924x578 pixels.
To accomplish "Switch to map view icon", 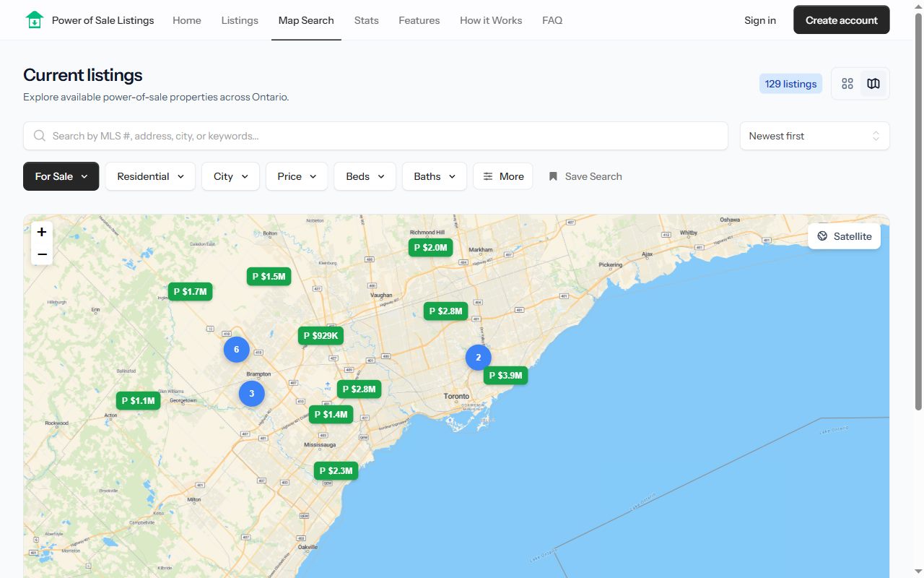I will (x=873, y=84).
